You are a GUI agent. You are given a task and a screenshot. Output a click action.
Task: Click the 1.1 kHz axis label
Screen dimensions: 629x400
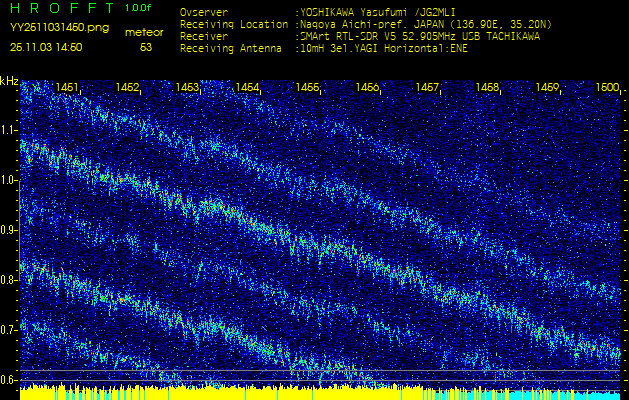pos(9,130)
